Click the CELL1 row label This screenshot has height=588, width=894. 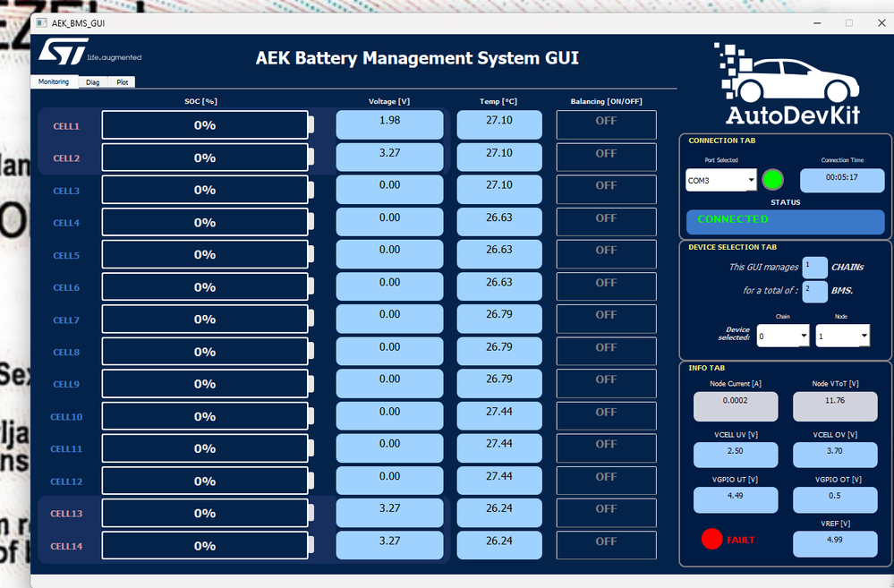(66, 126)
